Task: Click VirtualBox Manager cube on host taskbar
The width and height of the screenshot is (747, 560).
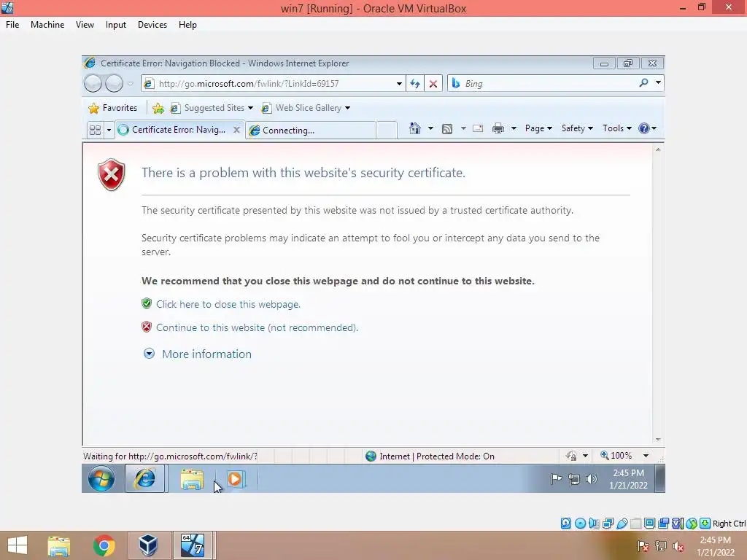Action: click(148, 545)
